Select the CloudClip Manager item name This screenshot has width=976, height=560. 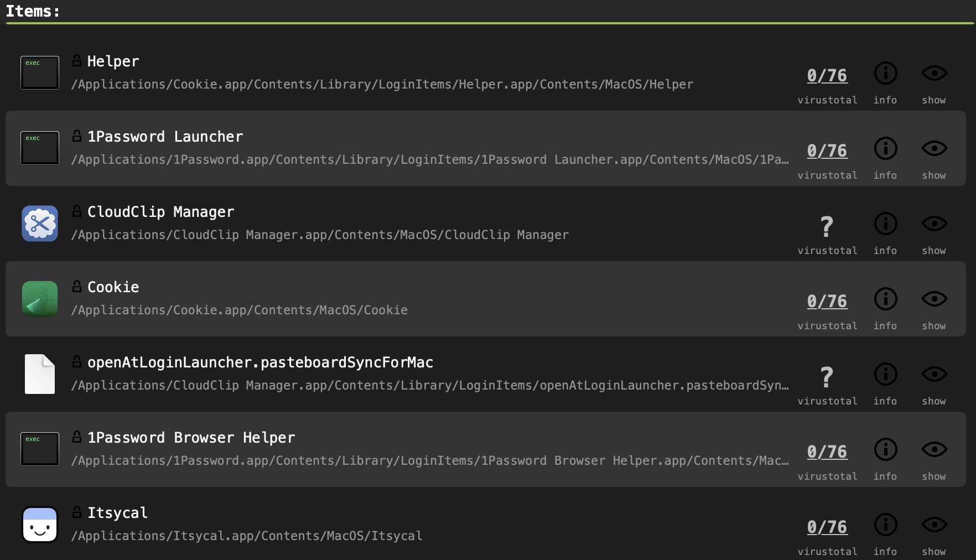pos(160,212)
